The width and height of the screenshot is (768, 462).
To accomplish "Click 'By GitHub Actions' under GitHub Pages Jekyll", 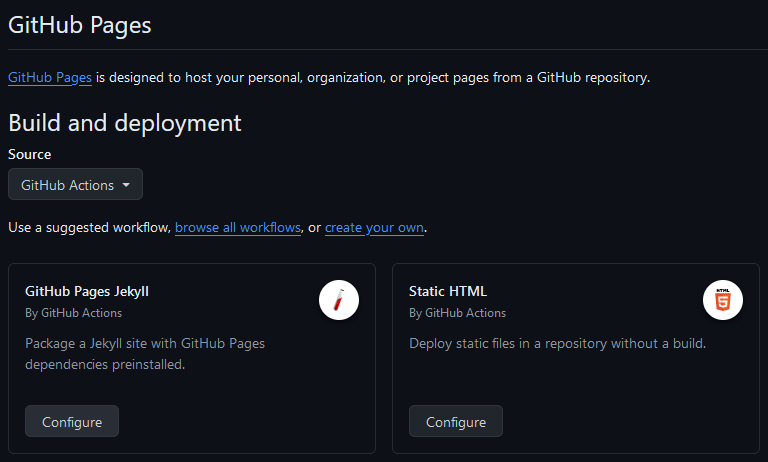I will click(x=73, y=313).
